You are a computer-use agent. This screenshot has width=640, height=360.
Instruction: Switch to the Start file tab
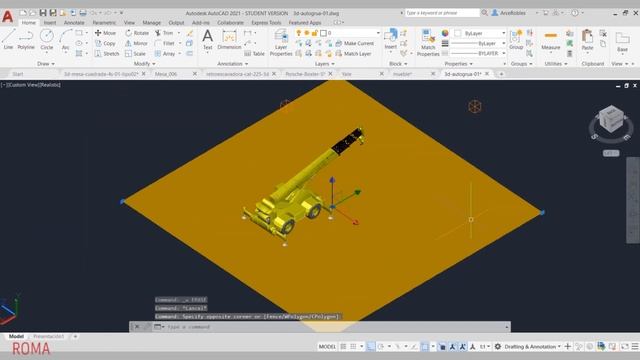pyautogui.click(x=18, y=74)
